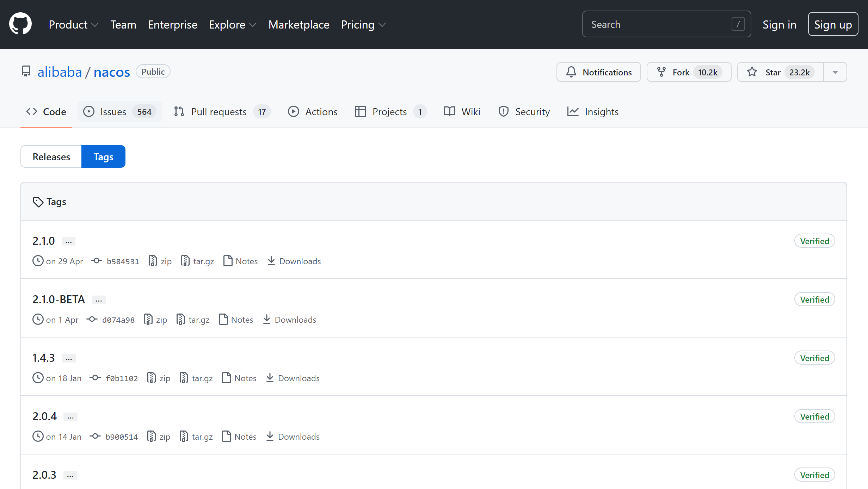Open the 2.1.0-BETA tag link
This screenshot has height=489, width=868.
click(x=59, y=299)
